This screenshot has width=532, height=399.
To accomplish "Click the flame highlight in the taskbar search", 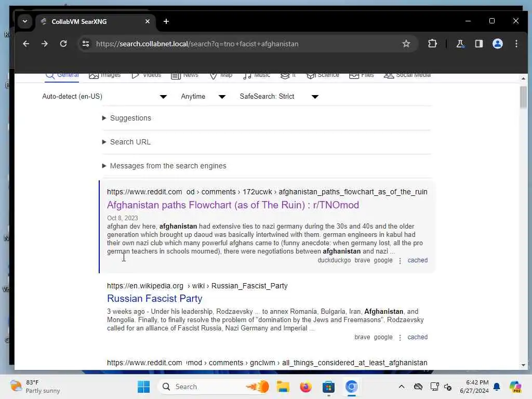I will [x=258, y=387].
